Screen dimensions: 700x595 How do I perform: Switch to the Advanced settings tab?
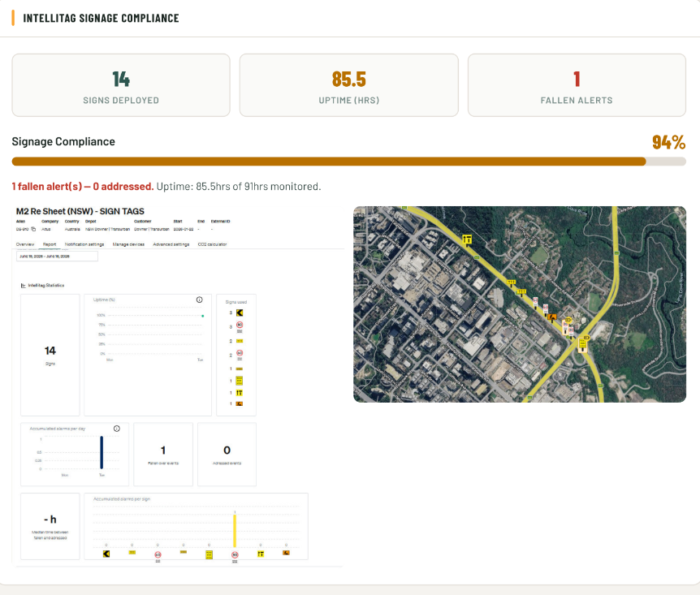tap(171, 244)
